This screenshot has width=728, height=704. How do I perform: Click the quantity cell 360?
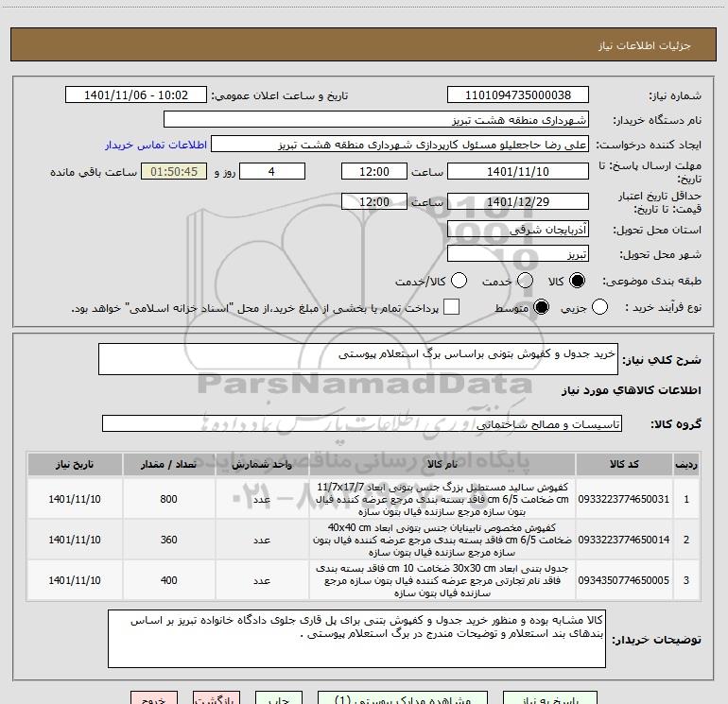(x=168, y=540)
